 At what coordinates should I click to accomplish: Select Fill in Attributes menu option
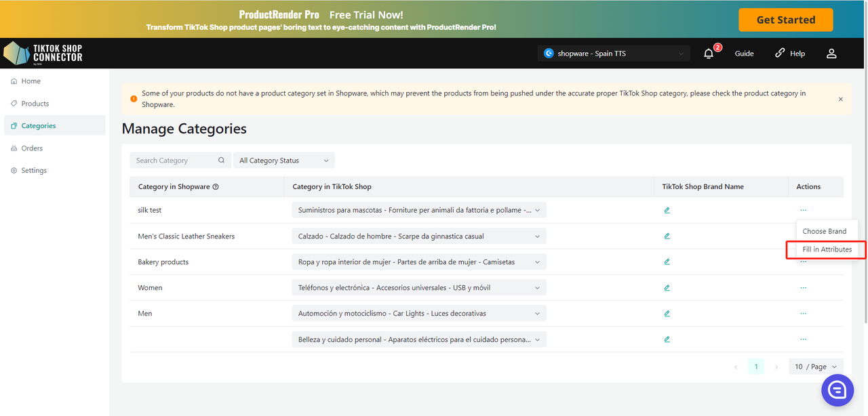coord(827,249)
